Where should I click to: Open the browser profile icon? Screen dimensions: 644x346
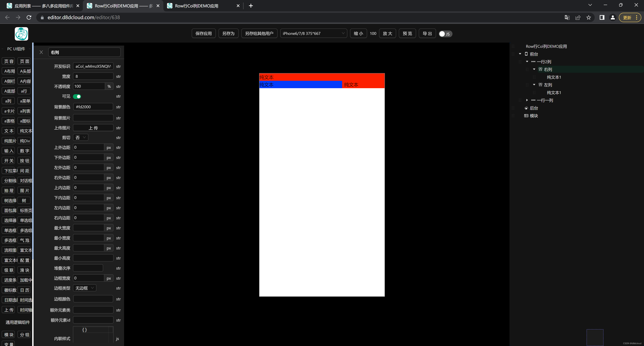612,17
